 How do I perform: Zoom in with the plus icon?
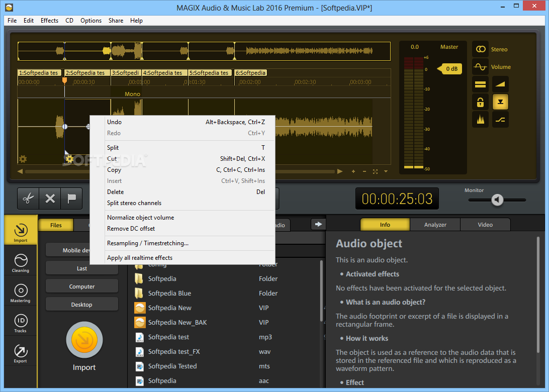click(353, 171)
